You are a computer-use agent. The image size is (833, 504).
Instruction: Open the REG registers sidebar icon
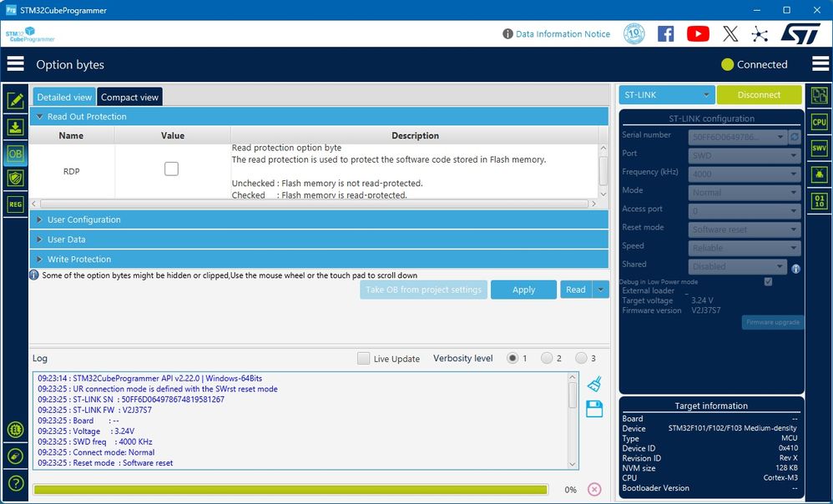point(15,204)
